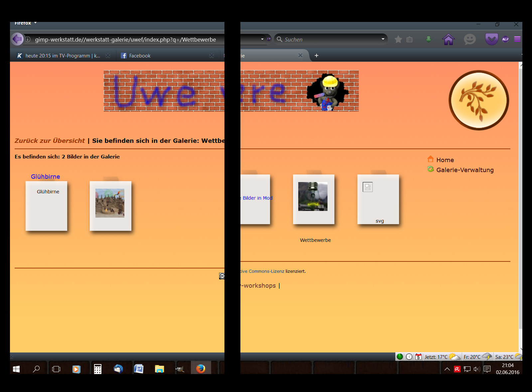Open the taskbar clock and date
The width and height of the screenshot is (532, 392).
[508, 369]
